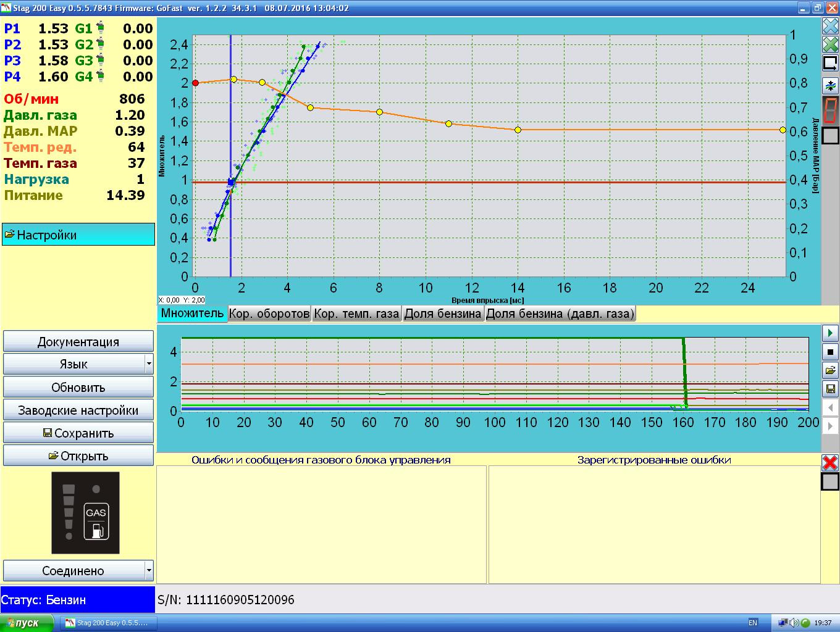
Task: Click G4 gas injector icon
Action: click(100, 77)
